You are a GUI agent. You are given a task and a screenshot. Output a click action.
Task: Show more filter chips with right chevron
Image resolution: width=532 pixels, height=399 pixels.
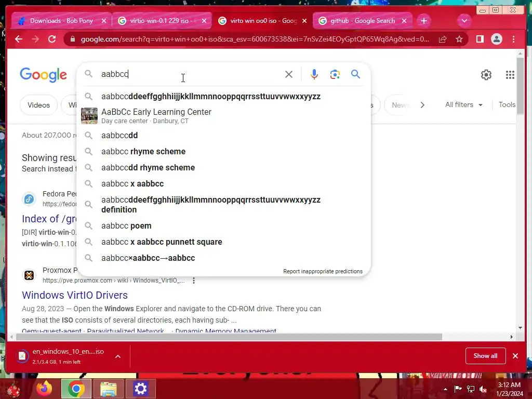(422, 105)
